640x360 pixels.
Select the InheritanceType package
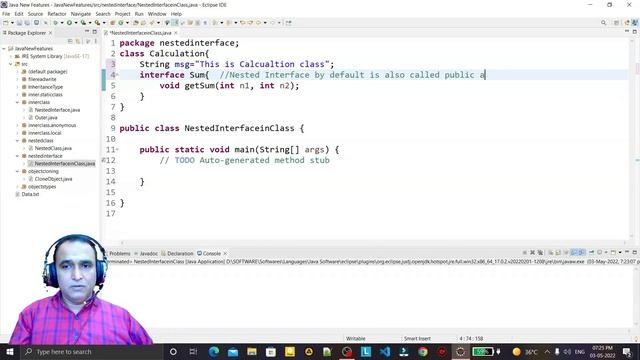pos(45,87)
